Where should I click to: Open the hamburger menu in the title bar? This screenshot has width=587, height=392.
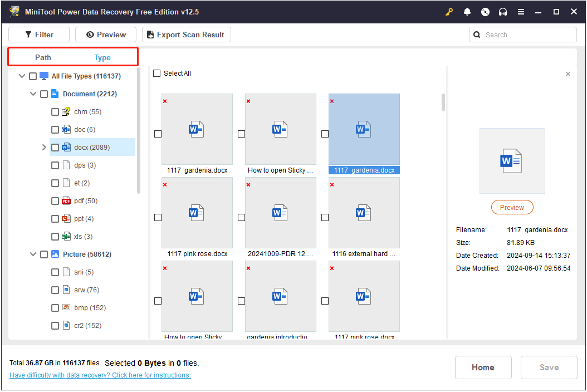[521, 12]
